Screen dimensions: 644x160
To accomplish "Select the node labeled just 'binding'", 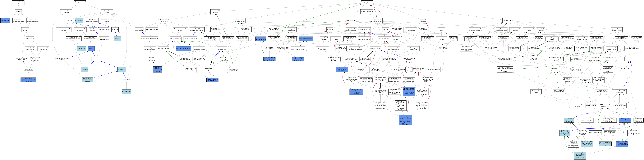I will click(x=18, y=12).
